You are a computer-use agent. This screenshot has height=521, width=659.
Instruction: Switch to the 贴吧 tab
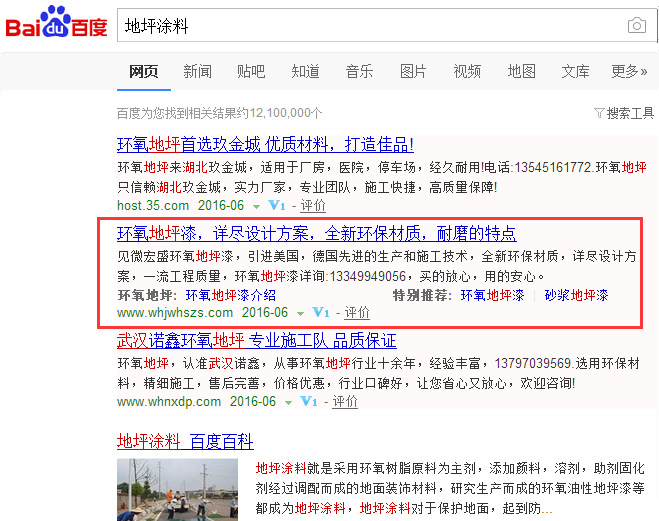(x=251, y=71)
